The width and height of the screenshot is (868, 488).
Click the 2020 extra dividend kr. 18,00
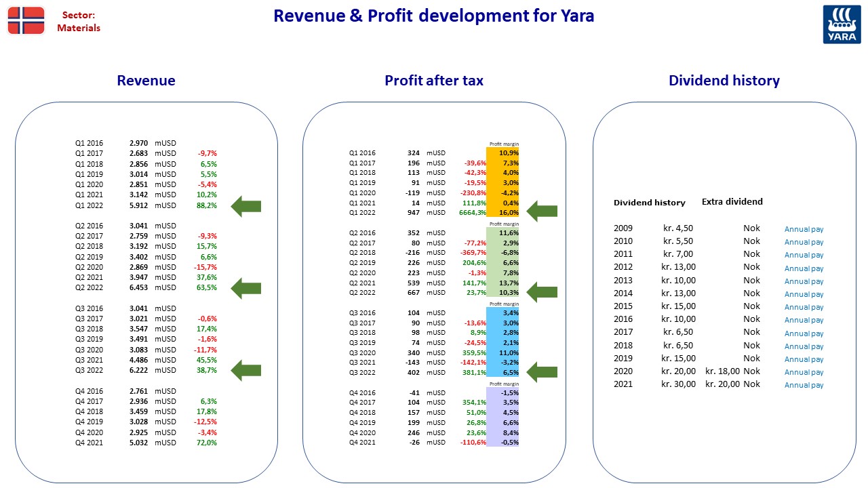[723, 371]
